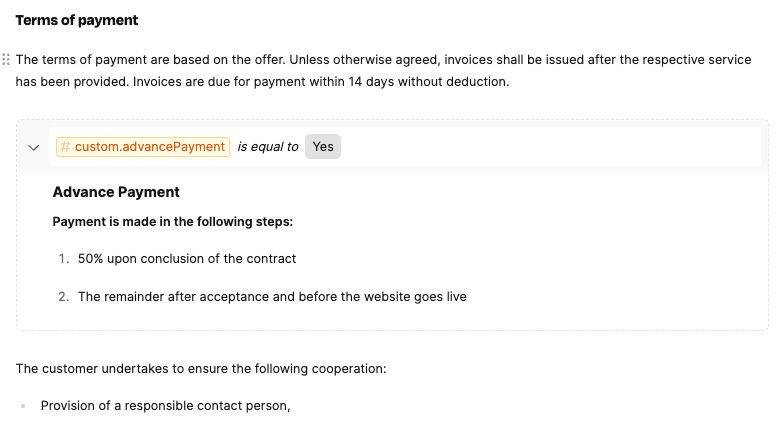Screen dimensions: 782x423
Task: Click the hash icon in the variable tag
Action: point(65,147)
